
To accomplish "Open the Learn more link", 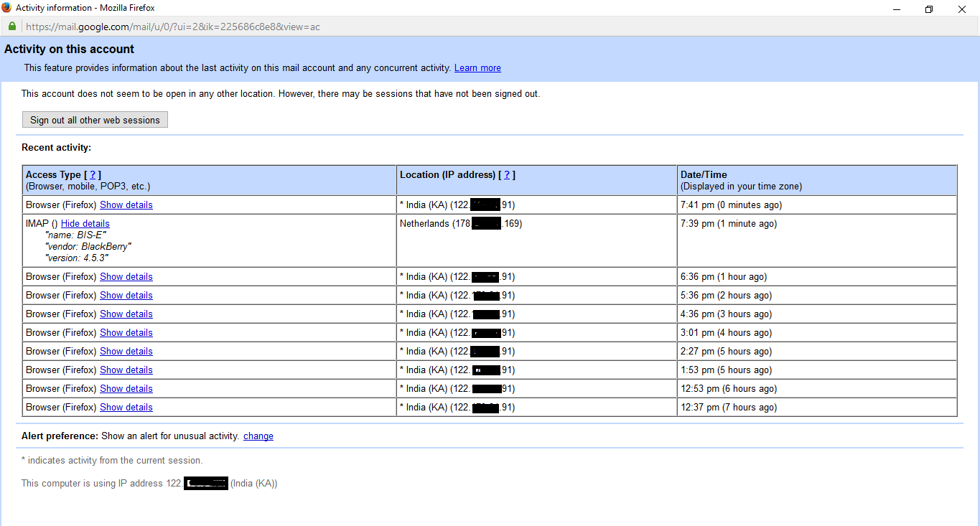I will point(477,68).
